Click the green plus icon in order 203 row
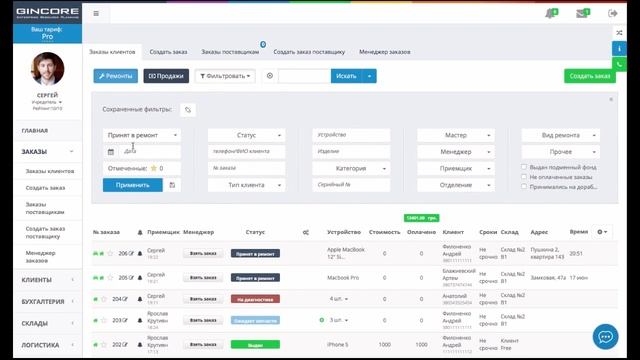This screenshot has width=640, height=360. click(322, 320)
